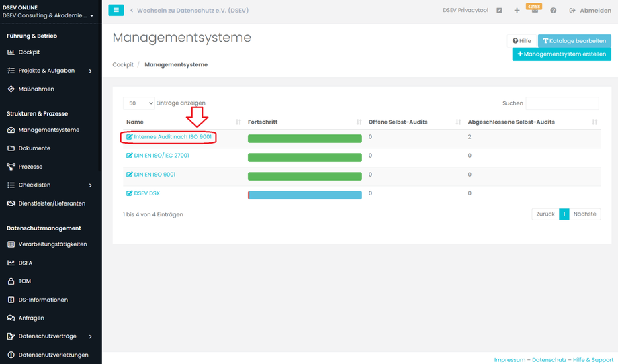Focus the Suchen search field

tap(562, 103)
